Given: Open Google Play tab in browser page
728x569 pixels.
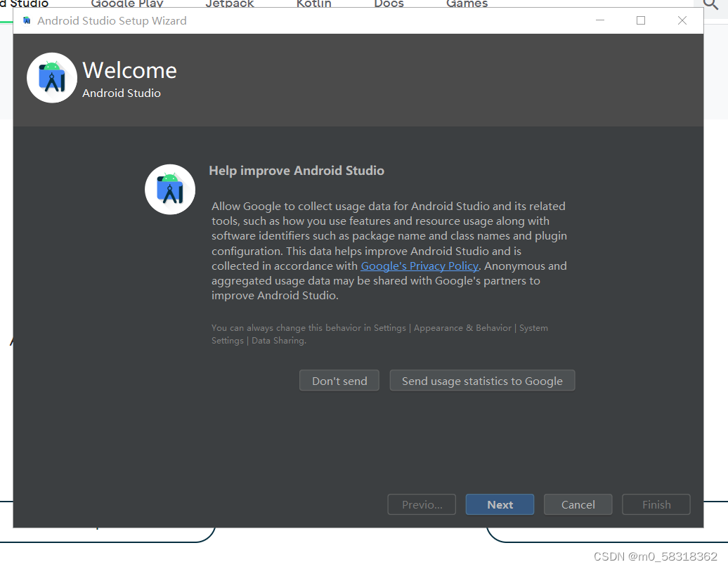Looking at the screenshot, I should [x=127, y=4].
